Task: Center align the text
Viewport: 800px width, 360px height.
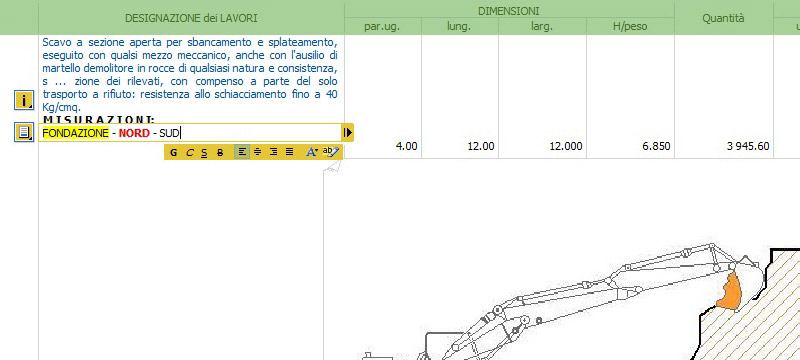Action: point(258,152)
